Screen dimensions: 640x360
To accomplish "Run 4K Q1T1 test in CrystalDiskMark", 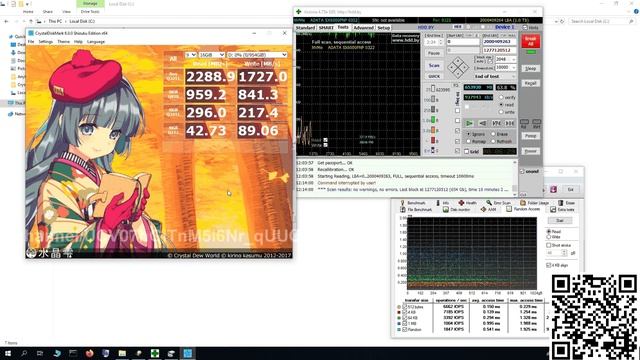I will (173, 130).
